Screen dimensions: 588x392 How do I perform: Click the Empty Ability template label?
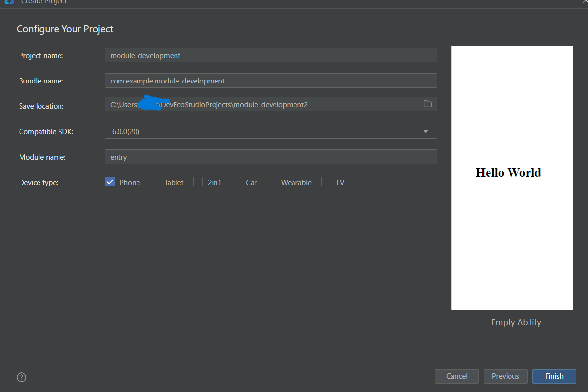(x=516, y=322)
